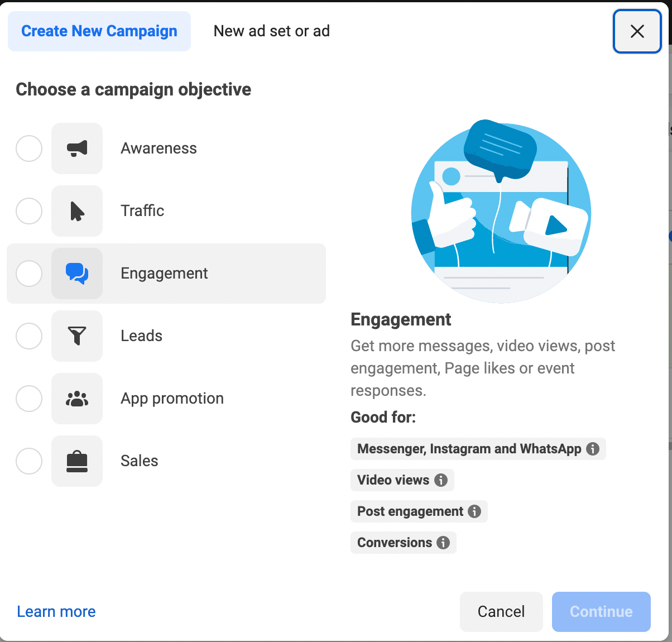Select the Sales radio button
Viewport: 672px width, 642px height.
(x=29, y=461)
